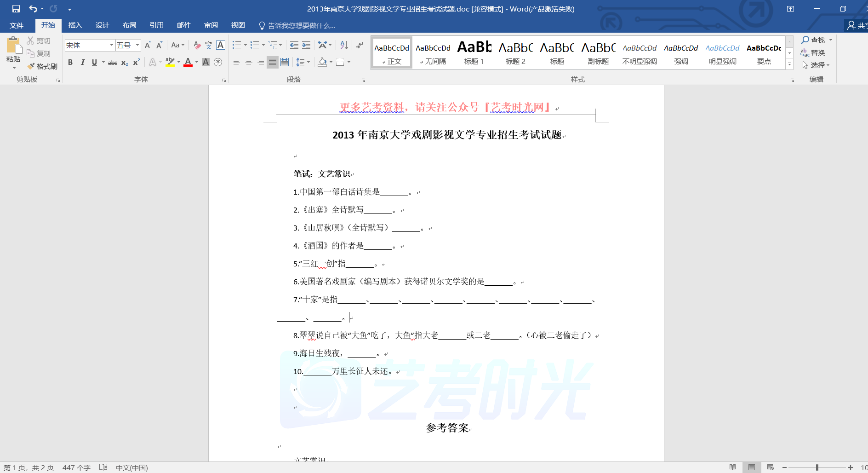
Task: Open the font size dropdown
Action: (137, 45)
